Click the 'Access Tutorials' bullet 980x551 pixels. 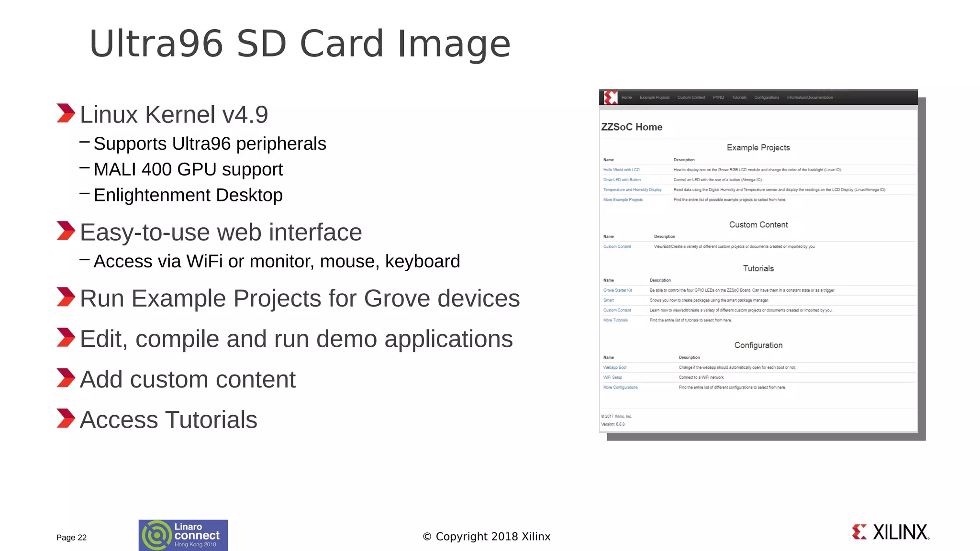[168, 420]
